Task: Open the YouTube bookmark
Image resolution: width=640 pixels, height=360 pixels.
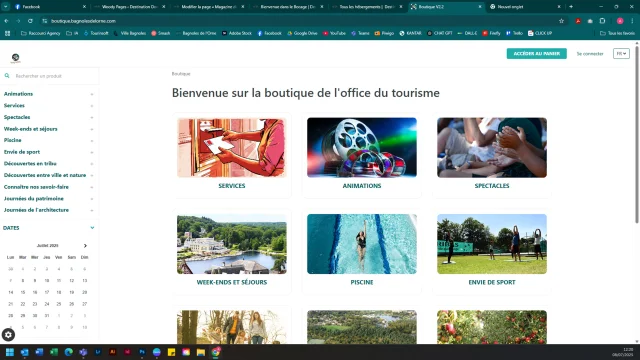Action: coord(334,33)
